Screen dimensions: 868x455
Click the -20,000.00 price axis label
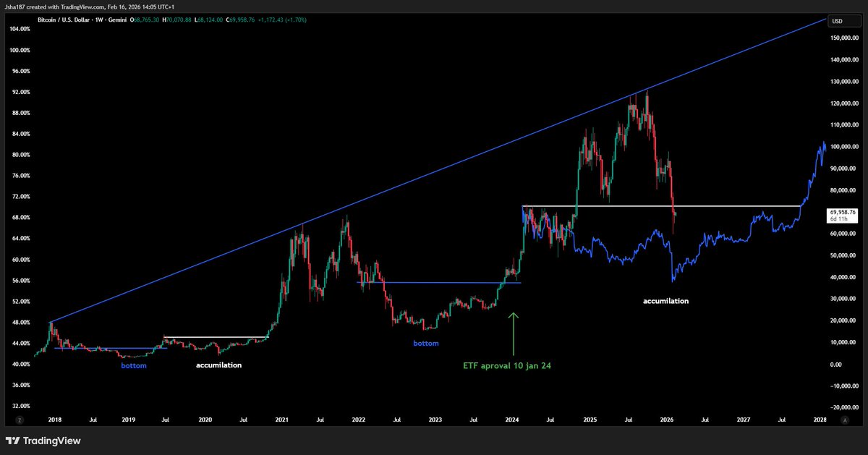[845, 407]
